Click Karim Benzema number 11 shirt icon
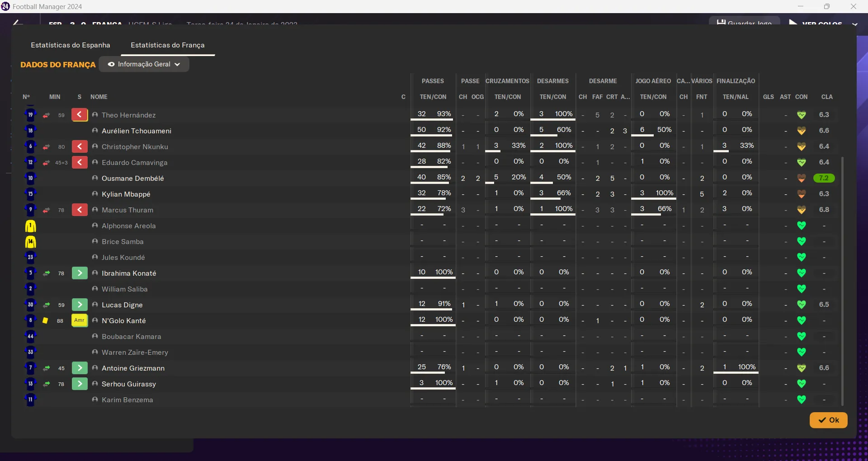 (x=30, y=400)
